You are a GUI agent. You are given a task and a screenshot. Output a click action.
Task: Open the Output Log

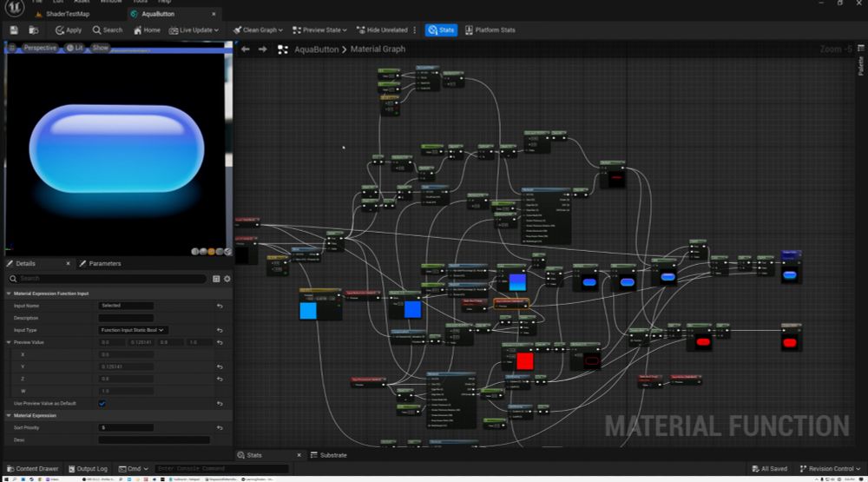87,469
